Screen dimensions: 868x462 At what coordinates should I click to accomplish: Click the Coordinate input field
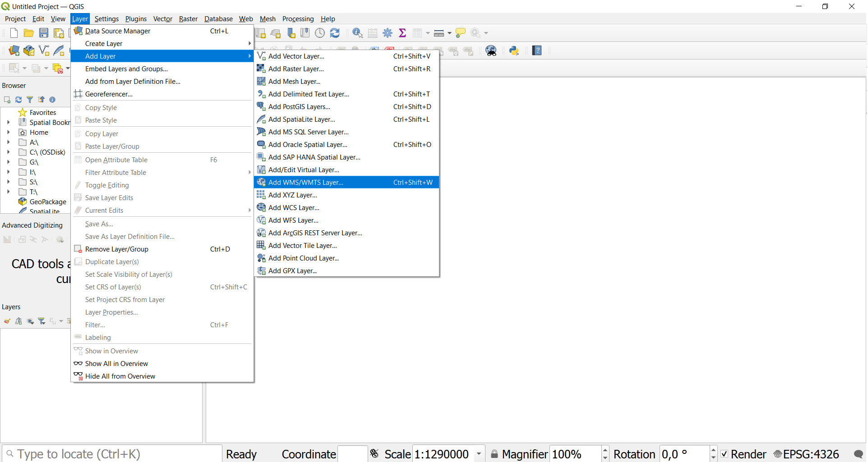coord(352,454)
